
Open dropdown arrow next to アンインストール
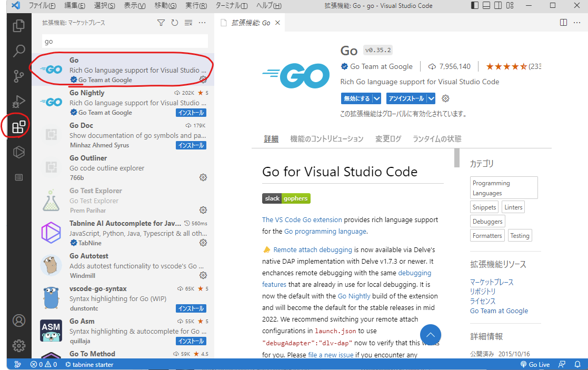coord(431,98)
